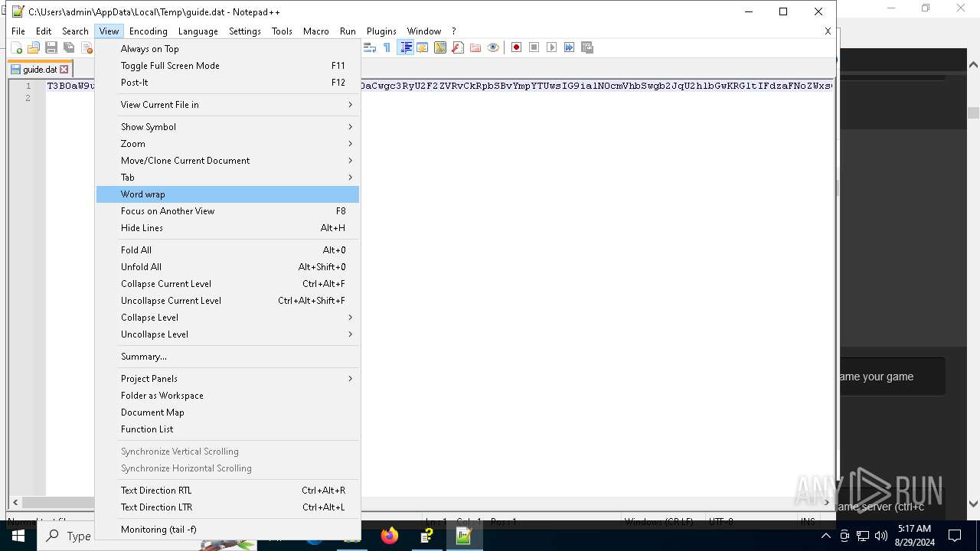The height and width of the screenshot is (551, 980).
Task: Open Summary... from View menu
Action: 227,357
